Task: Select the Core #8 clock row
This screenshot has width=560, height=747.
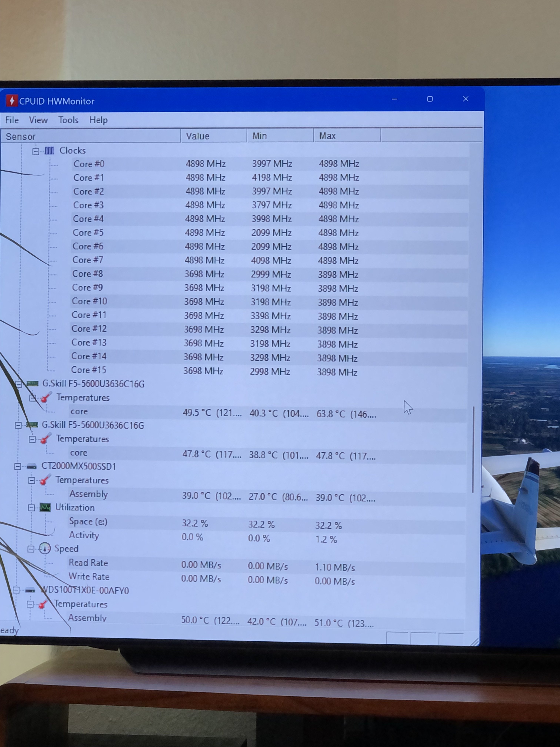Action: 88,274
